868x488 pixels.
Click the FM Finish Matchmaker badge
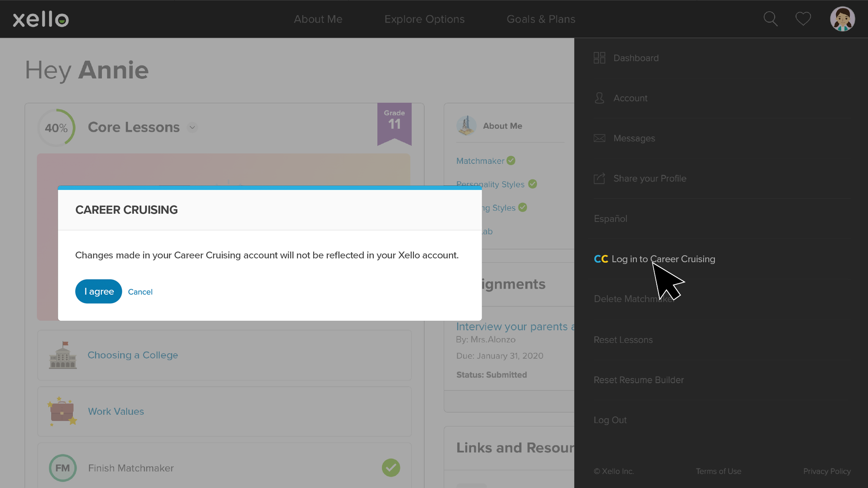pyautogui.click(x=62, y=468)
